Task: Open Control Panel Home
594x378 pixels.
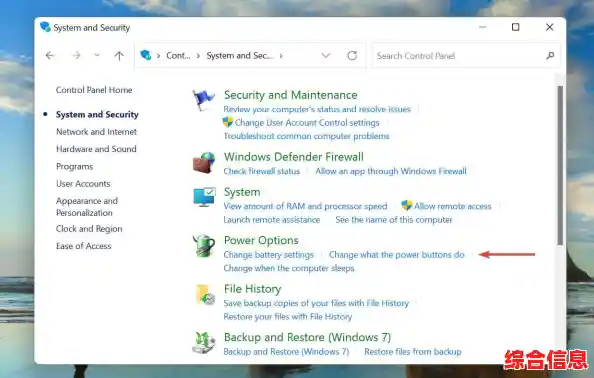Action: click(x=94, y=90)
